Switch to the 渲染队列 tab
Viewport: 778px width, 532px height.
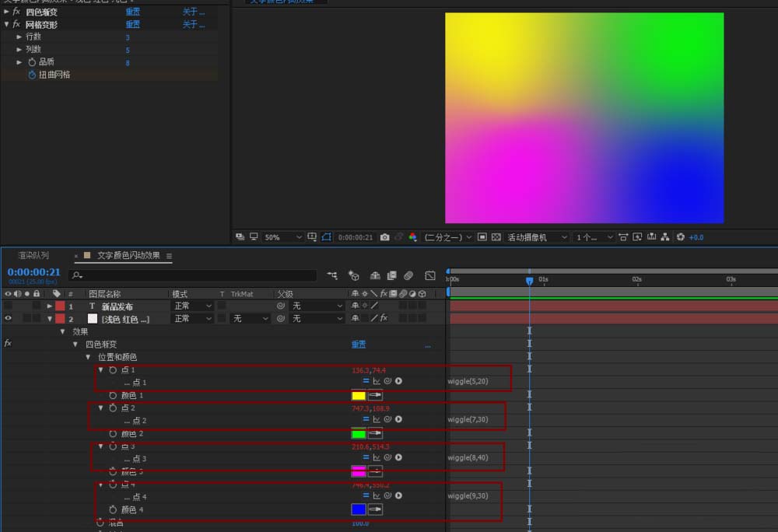(x=33, y=255)
